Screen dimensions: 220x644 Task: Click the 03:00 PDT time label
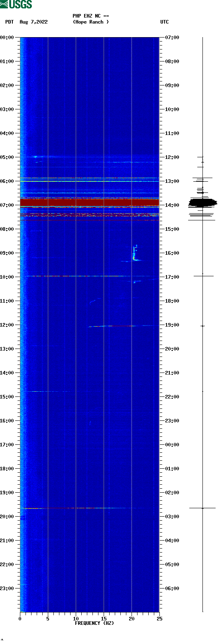[7, 109]
